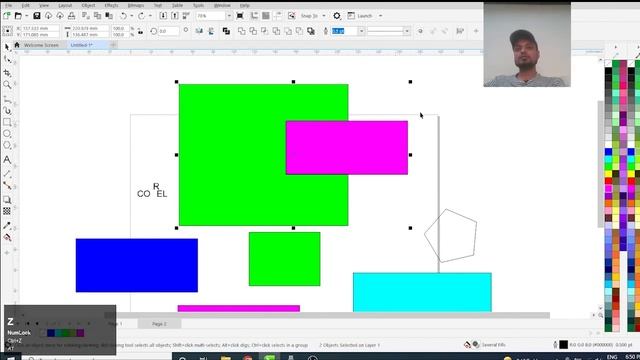Select the Shape tool
This screenshot has width=640, height=360.
(7, 60)
